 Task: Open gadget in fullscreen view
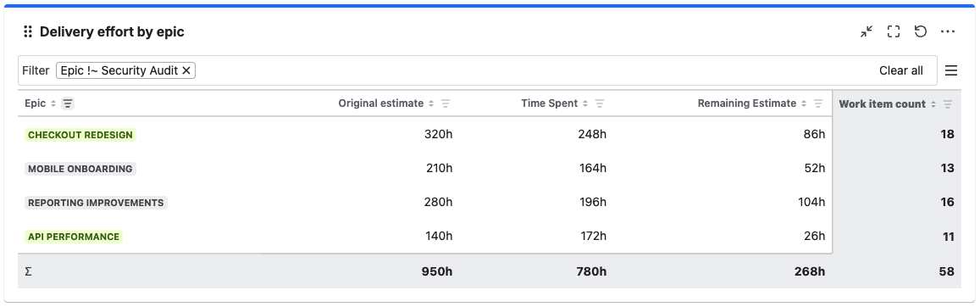(x=893, y=31)
